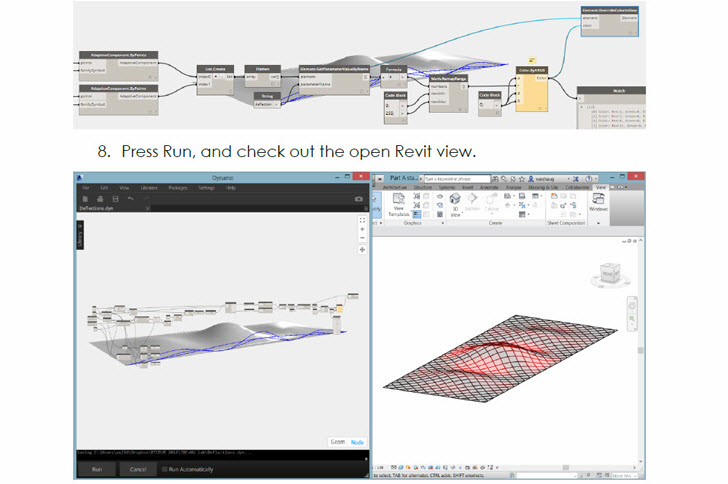
Task: Switch to the Collaborate ribbon tab
Action: (x=577, y=187)
